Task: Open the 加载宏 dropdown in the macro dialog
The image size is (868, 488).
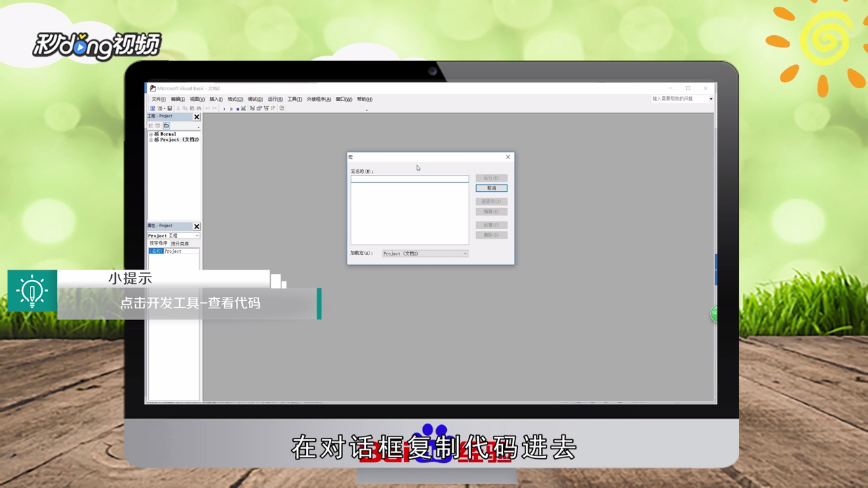Action: tap(465, 253)
